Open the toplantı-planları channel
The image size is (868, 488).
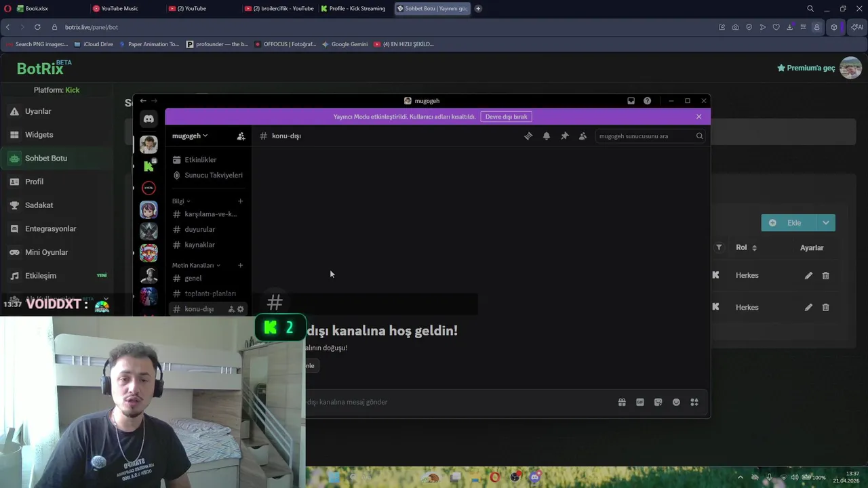coord(208,293)
